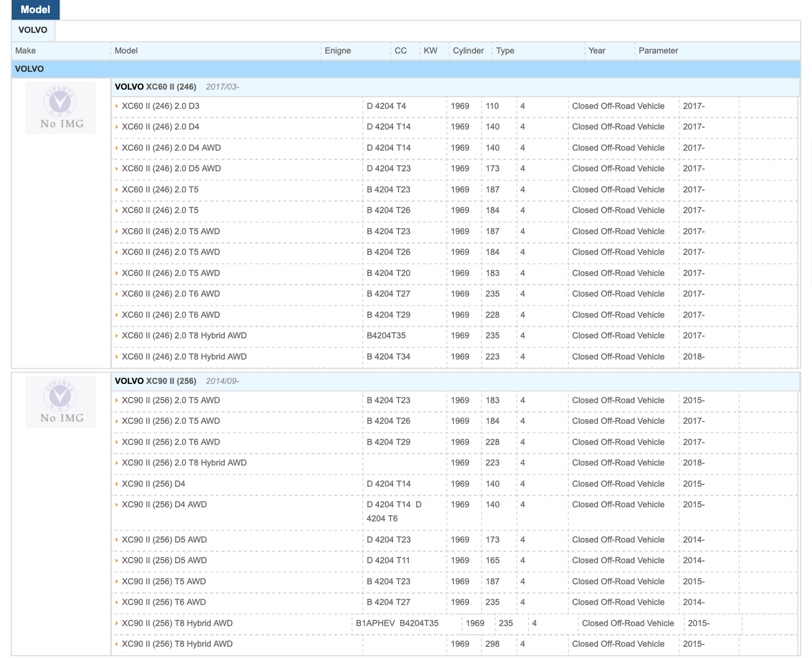Open the VOLVO XC60 II (246) heading link

pos(156,87)
